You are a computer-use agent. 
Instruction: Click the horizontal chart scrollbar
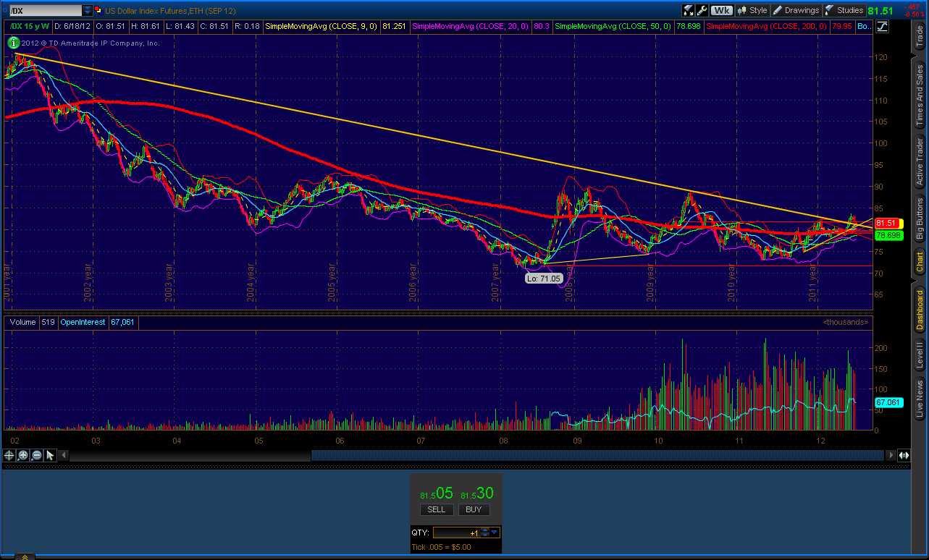pyautogui.click(x=601, y=455)
